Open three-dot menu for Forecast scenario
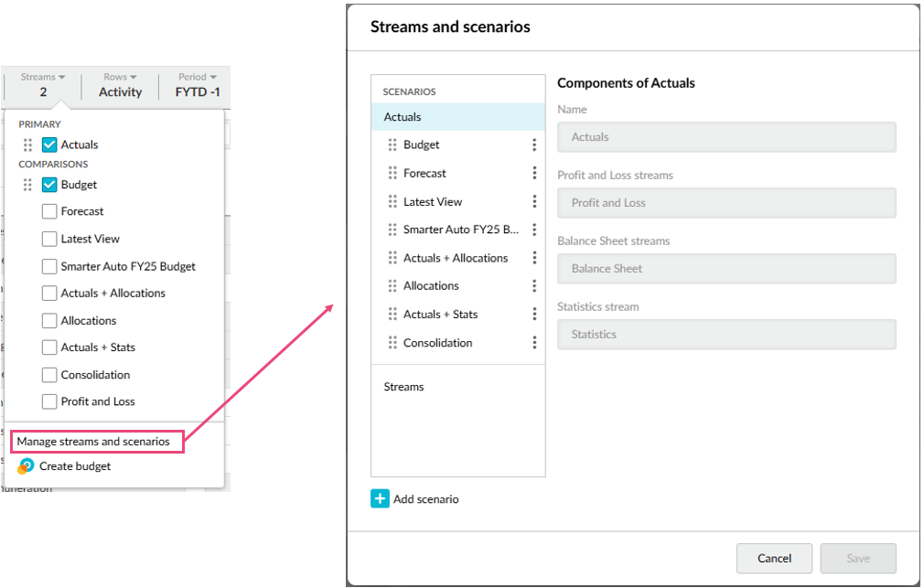This screenshot has height=588, width=924. pos(534,173)
